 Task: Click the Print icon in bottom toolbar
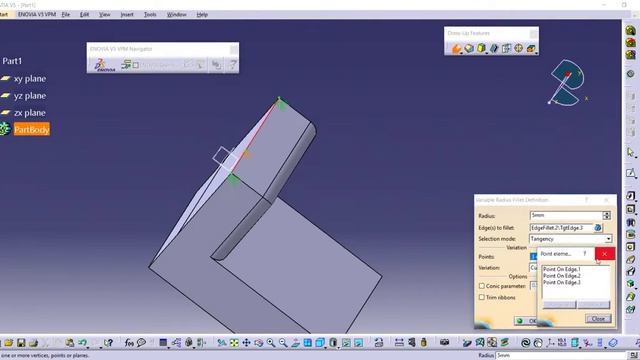33,342
